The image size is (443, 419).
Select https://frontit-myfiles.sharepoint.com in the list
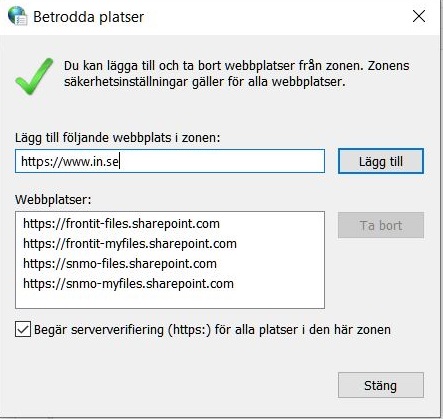click(x=130, y=243)
